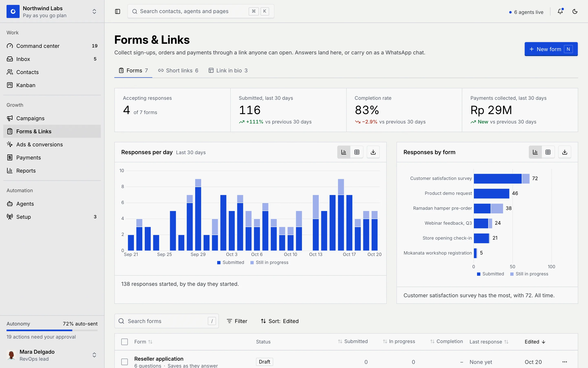The height and width of the screenshot is (368, 588).
Task: Open Campaigns in Growth section
Action: [52, 118]
